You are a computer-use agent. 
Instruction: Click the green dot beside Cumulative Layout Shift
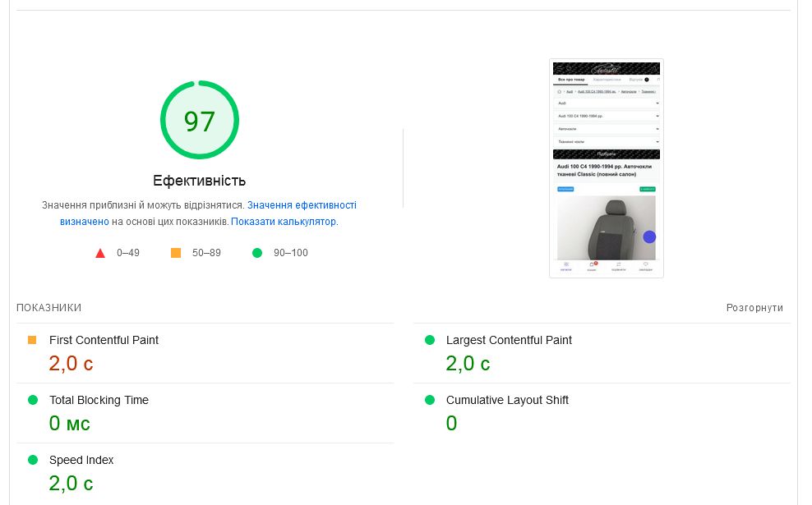coord(429,400)
